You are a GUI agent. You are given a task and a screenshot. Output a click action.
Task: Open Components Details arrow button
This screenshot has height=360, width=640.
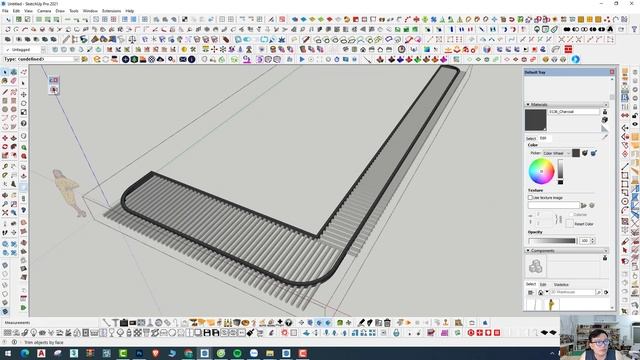click(x=606, y=293)
